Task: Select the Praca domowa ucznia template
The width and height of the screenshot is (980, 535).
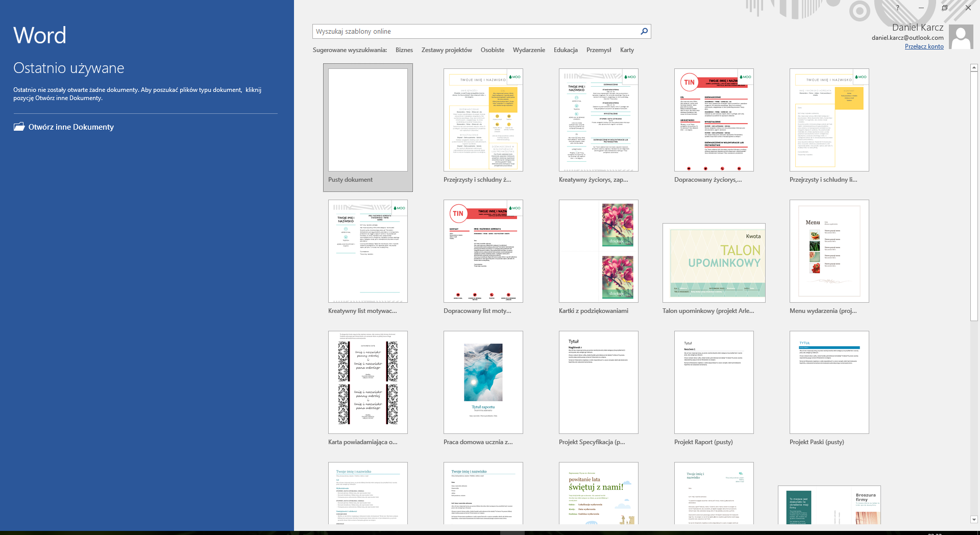Action: [x=483, y=382]
